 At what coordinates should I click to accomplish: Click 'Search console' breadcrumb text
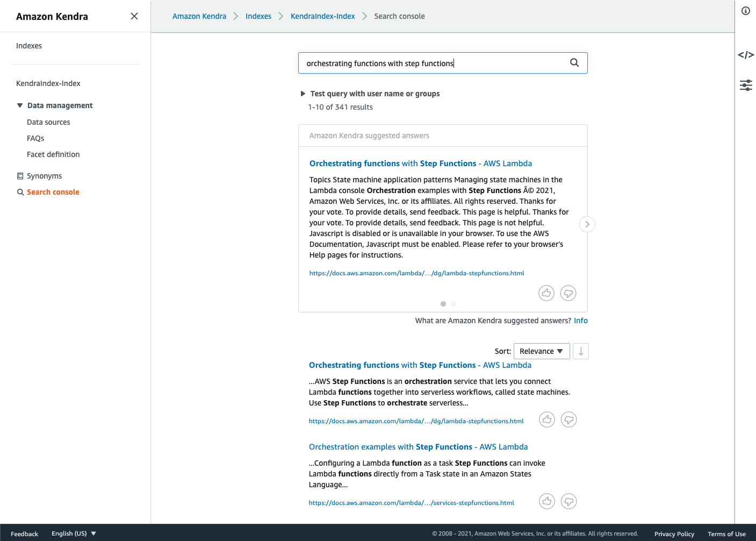click(399, 16)
